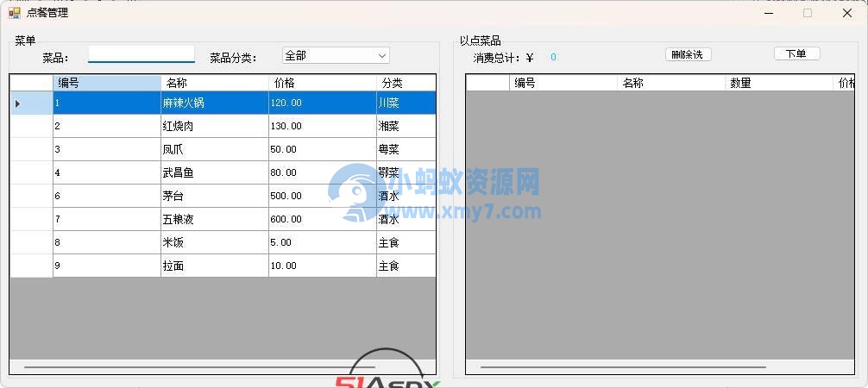The image size is (868, 388).
Task: Minimize the 点餐管理 window
Action: (x=769, y=13)
